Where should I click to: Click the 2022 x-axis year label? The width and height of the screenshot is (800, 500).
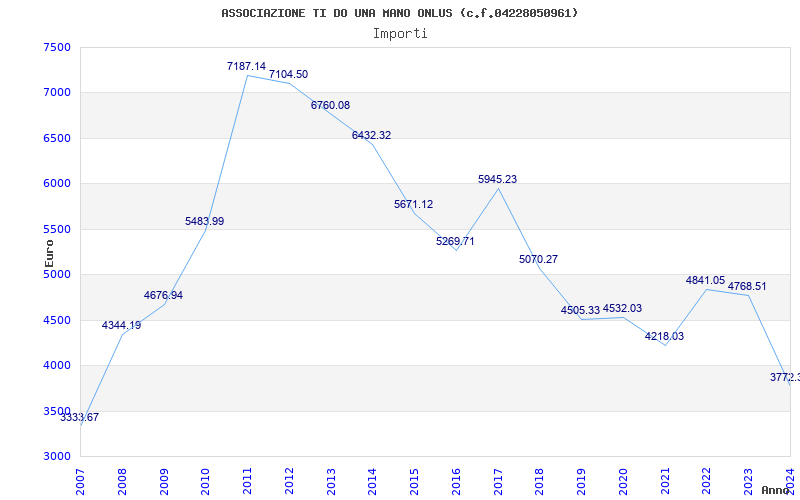click(x=707, y=482)
